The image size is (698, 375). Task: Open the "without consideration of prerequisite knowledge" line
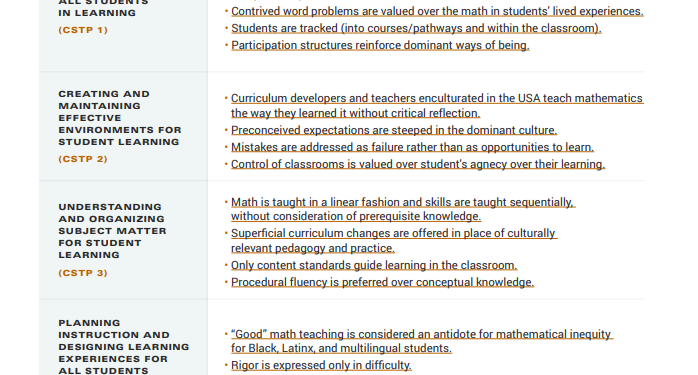pos(356,216)
